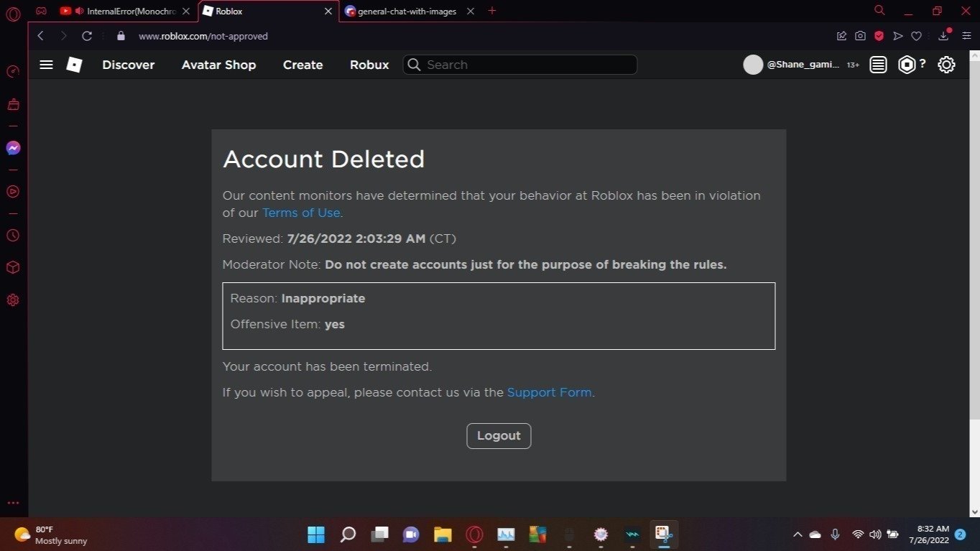Reload the current page
This screenshot has width=980, height=551.
click(87, 36)
